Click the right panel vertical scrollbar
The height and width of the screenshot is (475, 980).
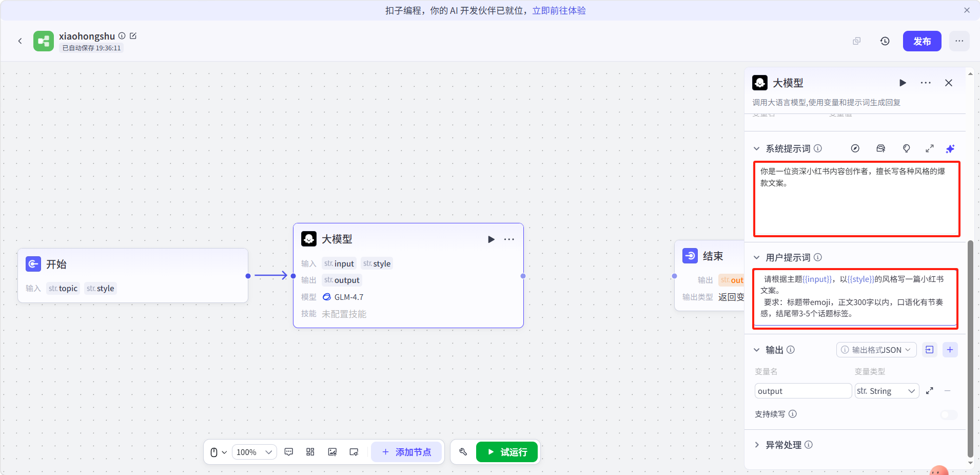pyautogui.click(x=970, y=349)
